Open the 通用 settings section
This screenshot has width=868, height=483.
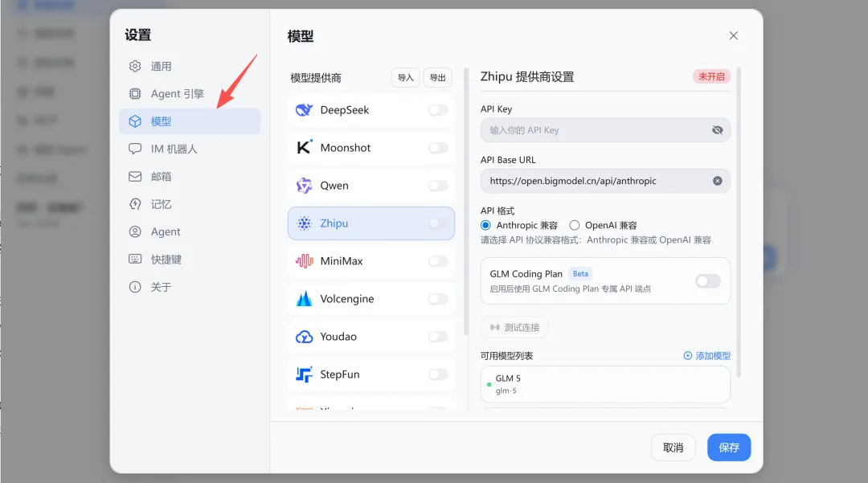click(x=190, y=67)
